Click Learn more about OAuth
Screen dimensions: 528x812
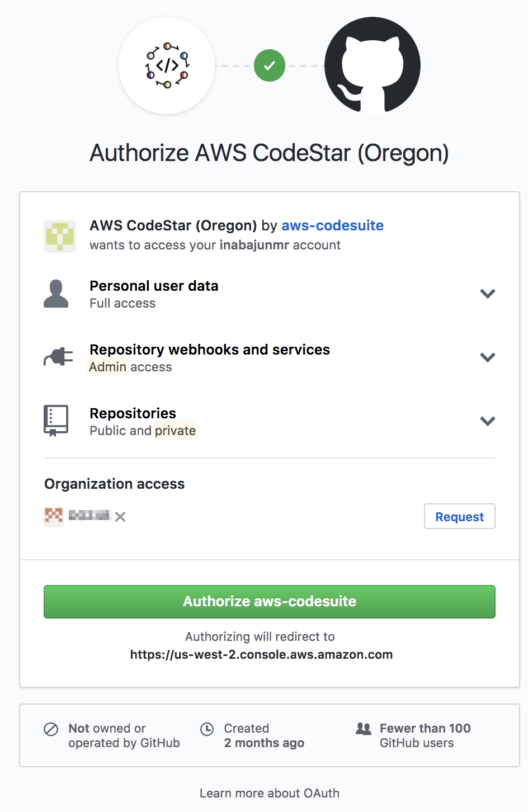[269, 792]
